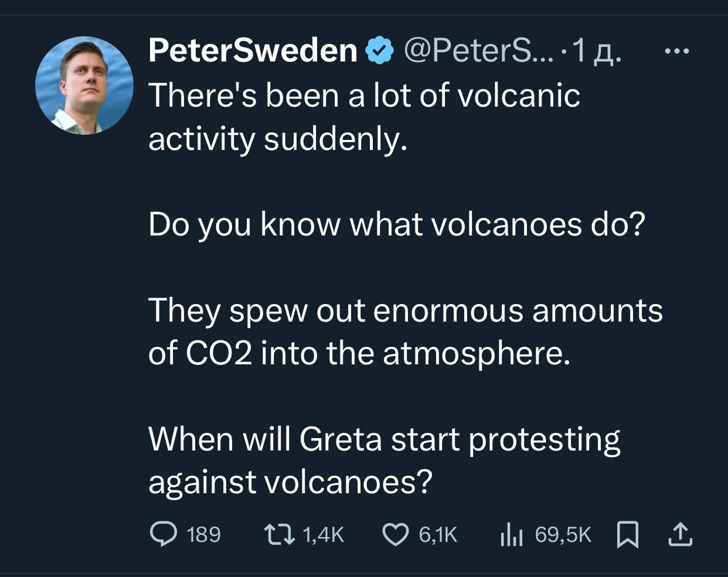Open view analytics bar-chart icon
The image size is (728, 577).
tap(511, 534)
